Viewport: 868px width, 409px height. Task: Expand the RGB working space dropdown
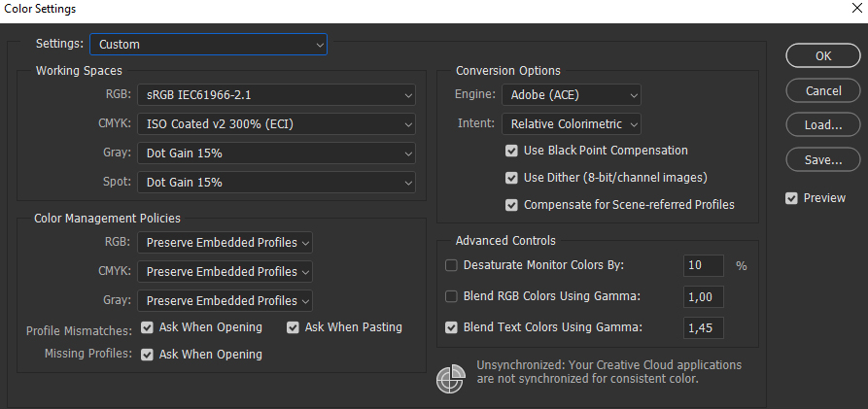point(276,95)
